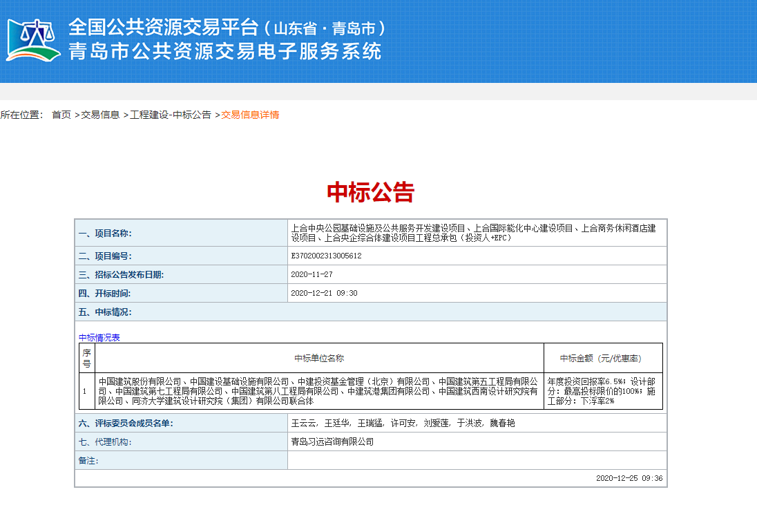Click the committee member names list
The image size is (757, 532).
(403, 424)
